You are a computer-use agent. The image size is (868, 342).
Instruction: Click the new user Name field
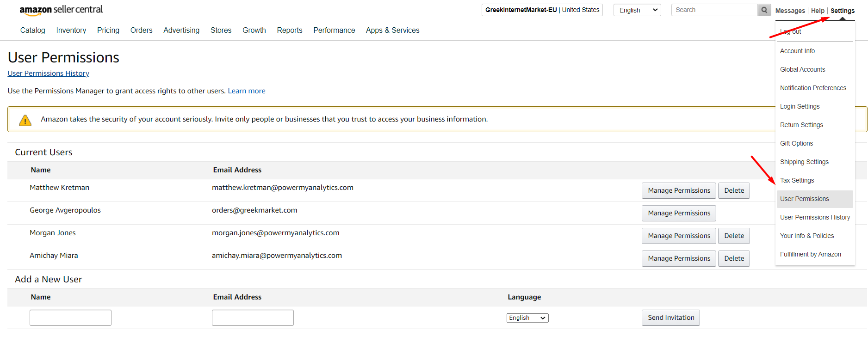point(70,318)
